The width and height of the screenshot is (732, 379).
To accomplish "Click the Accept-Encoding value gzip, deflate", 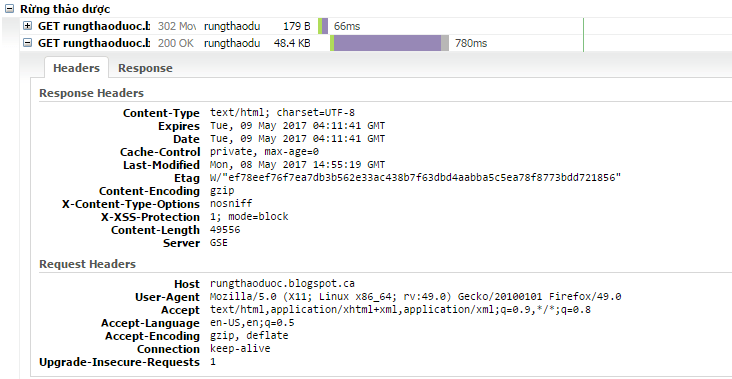I will click(249, 336).
